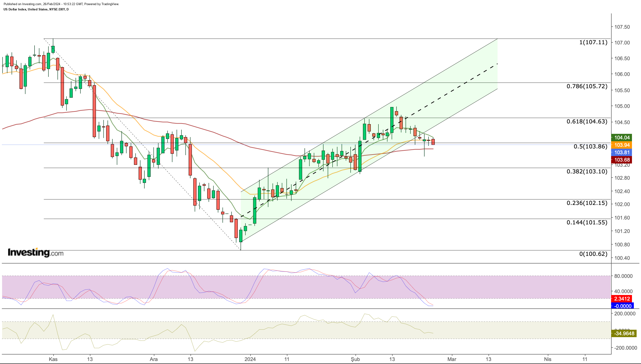Click the 101.20 price axis label
This screenshot has width=641, height=364.
point(622,231)
